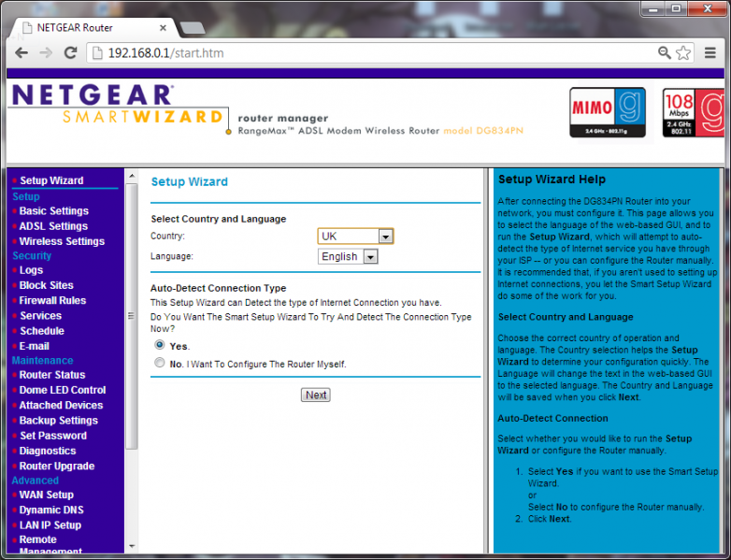Screen dimensions: 731x560
Task: Click the sidebar scrollbar thumb
Action: coord(132,316)
